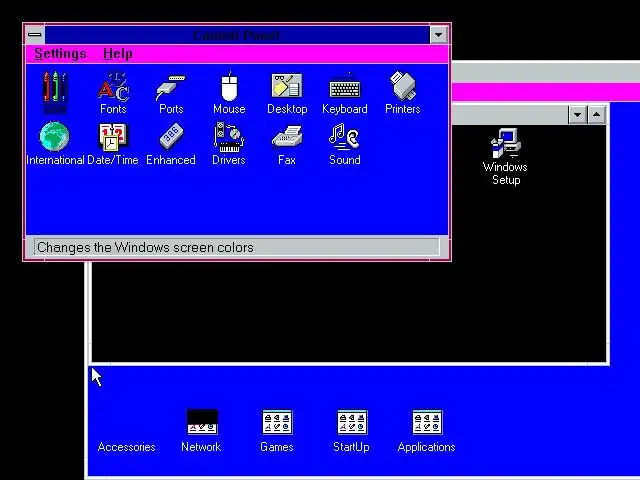Open the Control Panel system menu box
640x480 pixels.
(35, 35)
